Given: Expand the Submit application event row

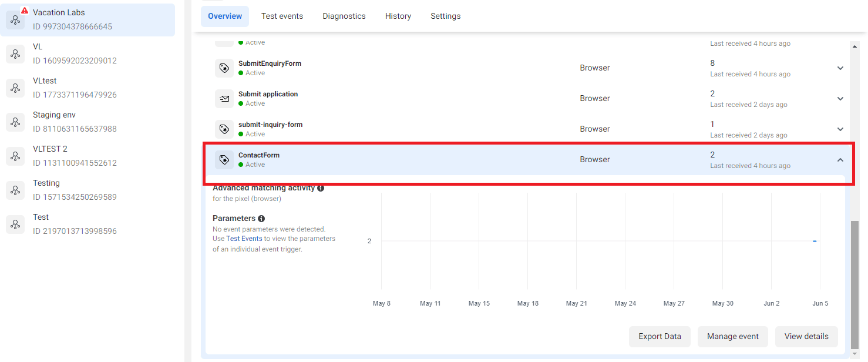Looking at the screenshot, I should pyautogui.click(x=840, y=99).
